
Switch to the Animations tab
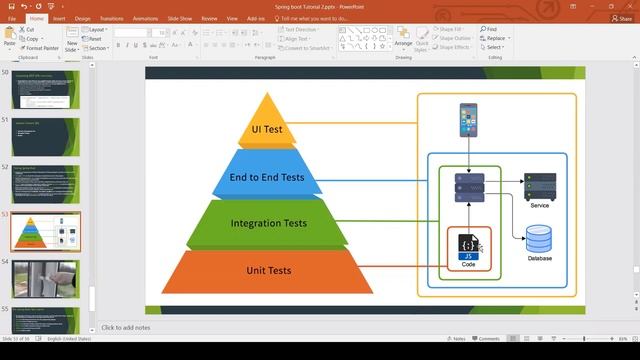145,18
